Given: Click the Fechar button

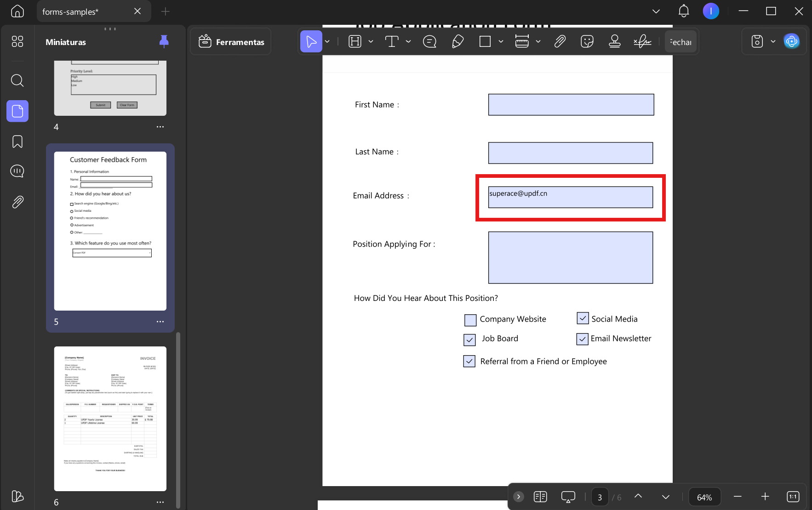Looking at the screenshot, I should tap(680, 42).
